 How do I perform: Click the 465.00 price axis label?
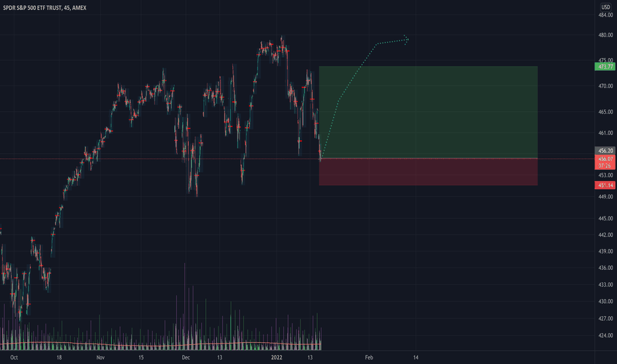click(x=606, y=112)
